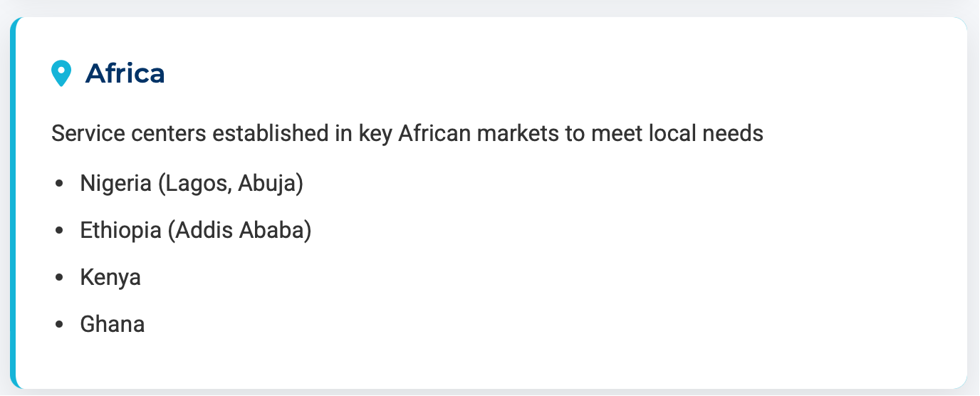Select the Africa heading text
Screen dimensions: 980x396
[x=125, y=73]
